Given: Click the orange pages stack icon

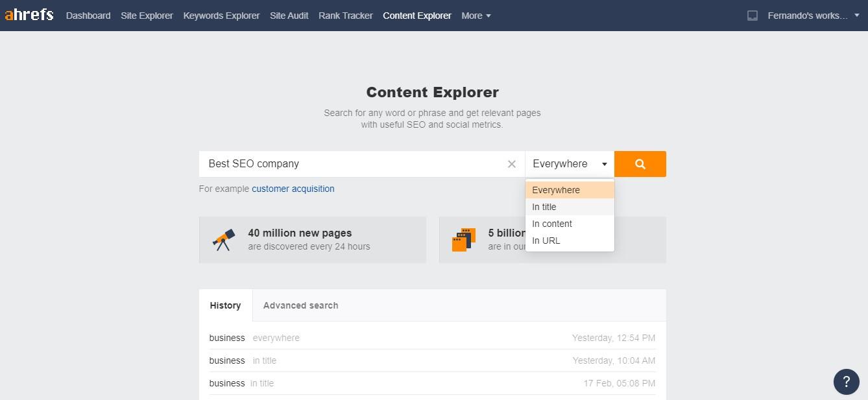Looking at the screenshot, I should 464,240.
